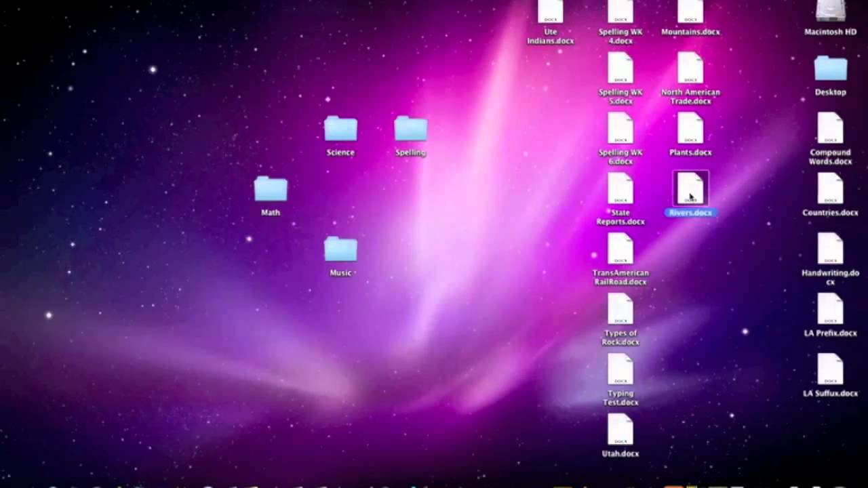The image size is (868, 488).
Task: Select the LA Prefix.docx file
Action: coord(830,310)
